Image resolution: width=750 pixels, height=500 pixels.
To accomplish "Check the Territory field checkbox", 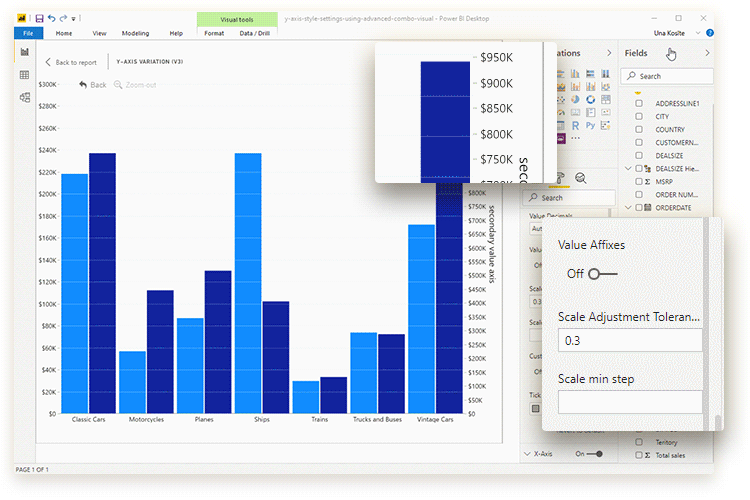I will coord(639,442).
